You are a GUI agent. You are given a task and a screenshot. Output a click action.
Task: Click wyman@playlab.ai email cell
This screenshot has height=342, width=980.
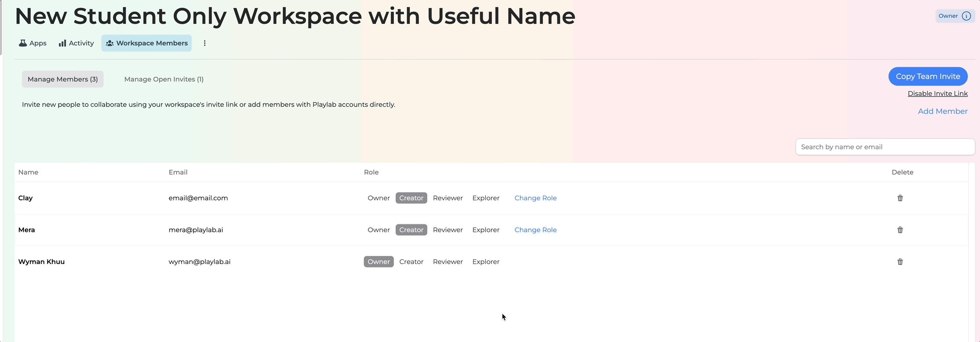point(199,262)
